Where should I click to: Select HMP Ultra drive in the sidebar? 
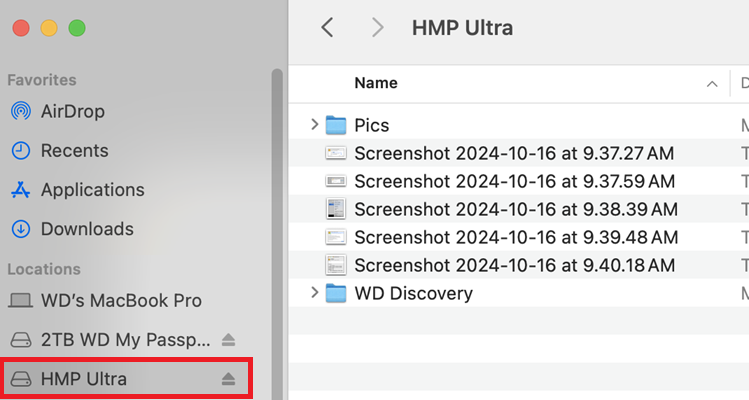84,379
